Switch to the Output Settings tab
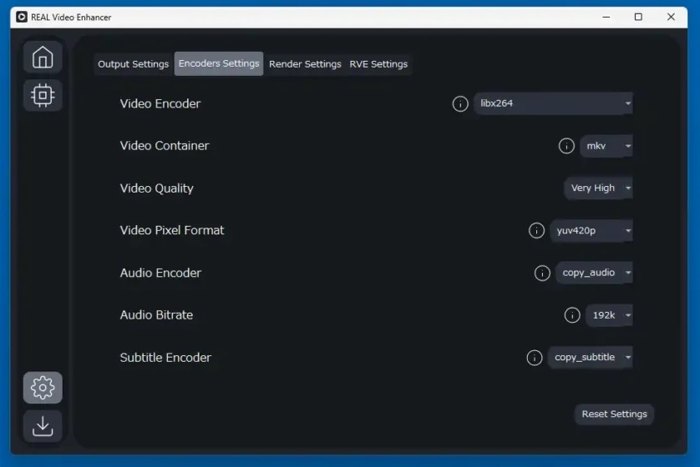Image resolution: width=700 pixels, height=467 pixels. coord(133,64)
